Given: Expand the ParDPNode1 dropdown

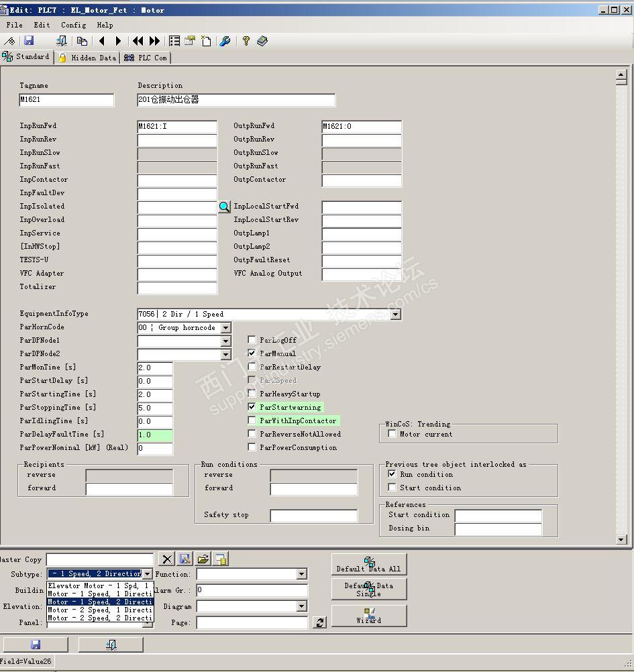Looking at the screenshot, I should click(x=226, y=341).
